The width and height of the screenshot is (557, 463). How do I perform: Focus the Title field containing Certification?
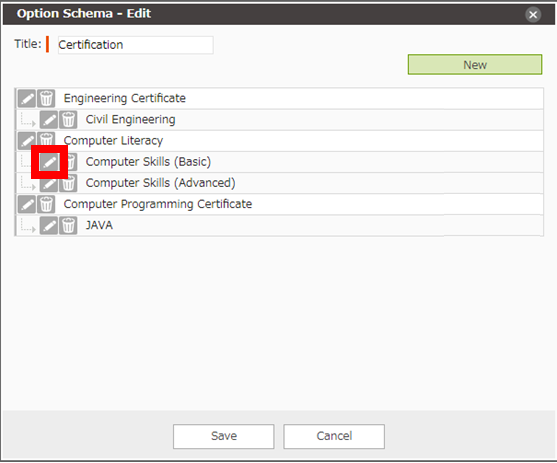click(135, 45)
